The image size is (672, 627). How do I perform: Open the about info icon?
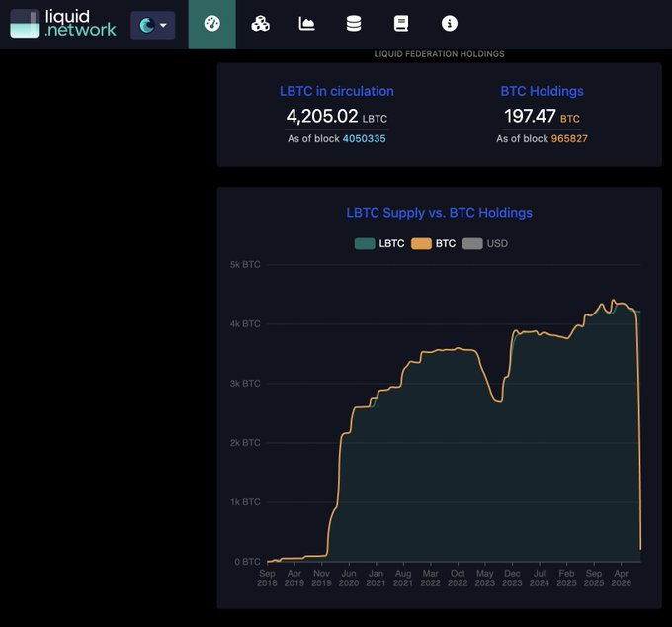(x=450, y=24)
